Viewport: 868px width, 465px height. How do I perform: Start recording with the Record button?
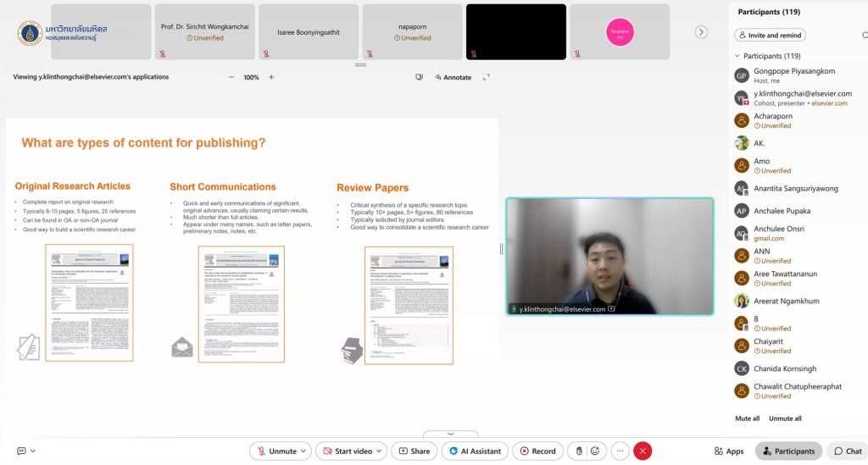537,451
